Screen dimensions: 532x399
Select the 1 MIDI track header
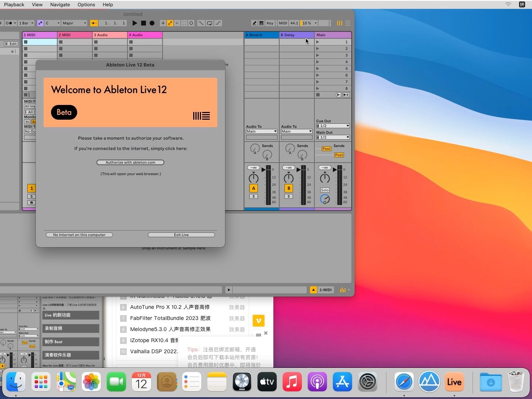tap(40, 35)
